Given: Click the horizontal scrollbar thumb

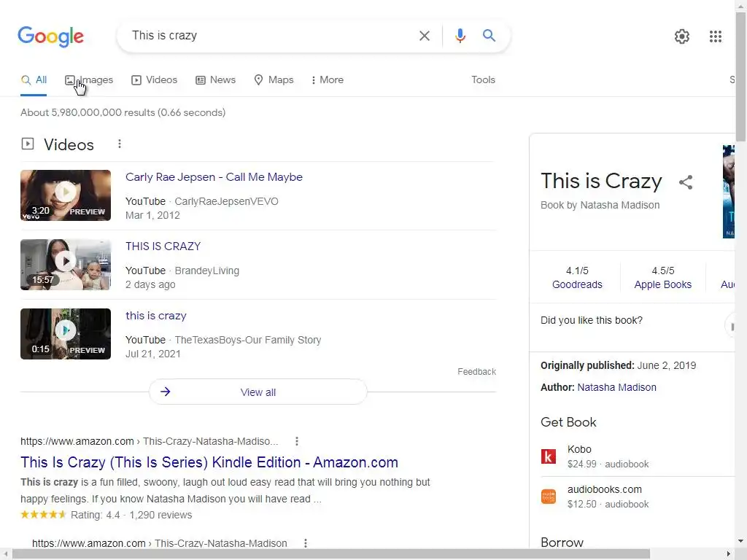Looking at the screenshot, I should coord(331,554).
